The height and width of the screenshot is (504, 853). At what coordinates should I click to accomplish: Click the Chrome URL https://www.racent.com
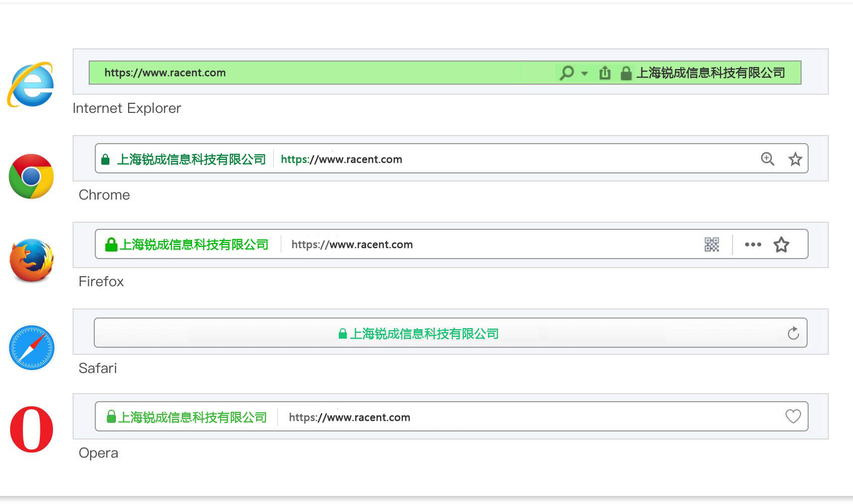tap(341, 160)
